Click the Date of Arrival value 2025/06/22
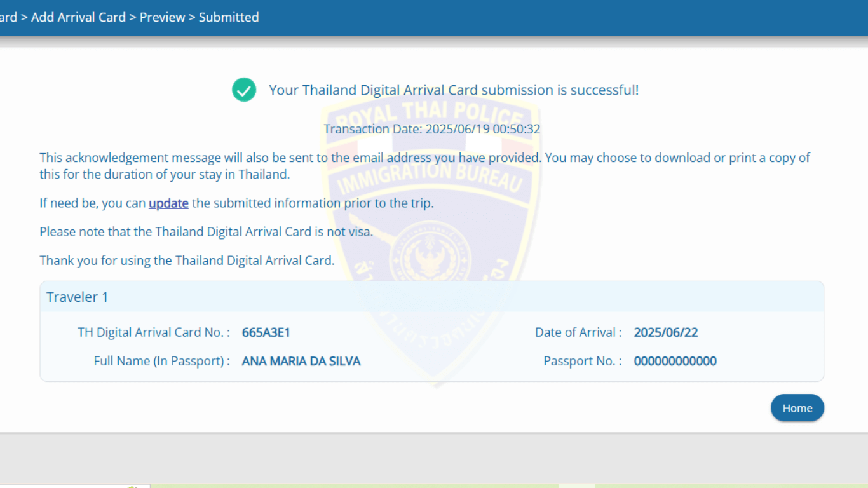 click(x=665, y=332)
